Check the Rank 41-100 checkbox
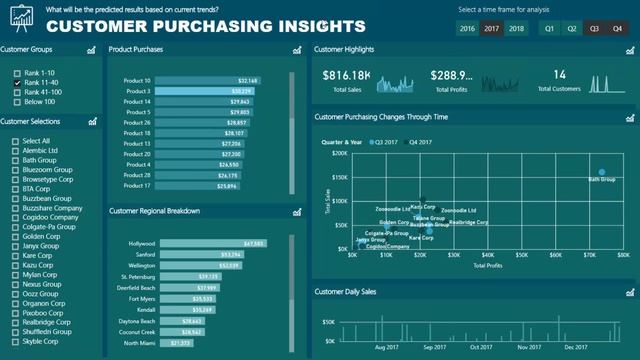This screenshot has height=360, width=640. [17, 93]
